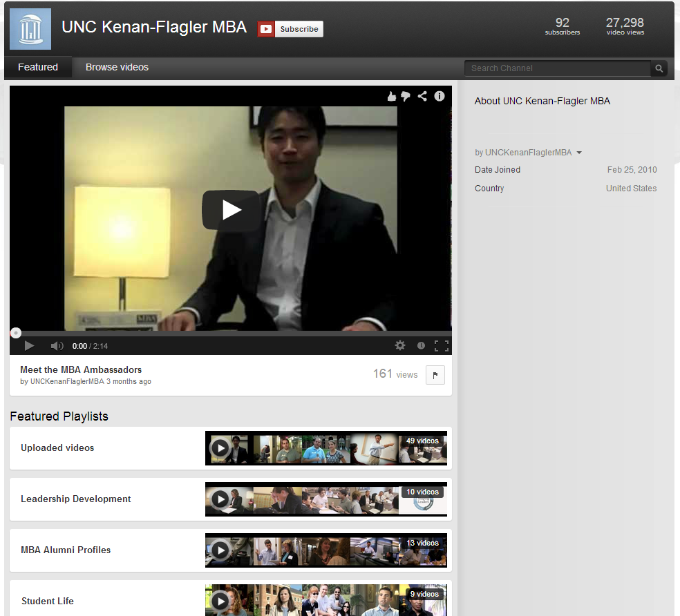Image resolution: width=680 pixels, height=616 pixels.
Task: Show video info icon
Action: click(x=440, y=97)
